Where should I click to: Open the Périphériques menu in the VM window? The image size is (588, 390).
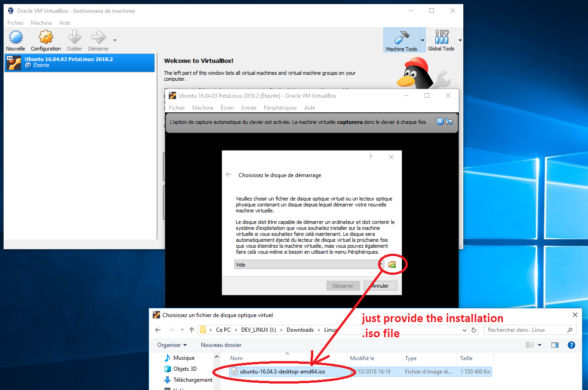coord(280,108)
